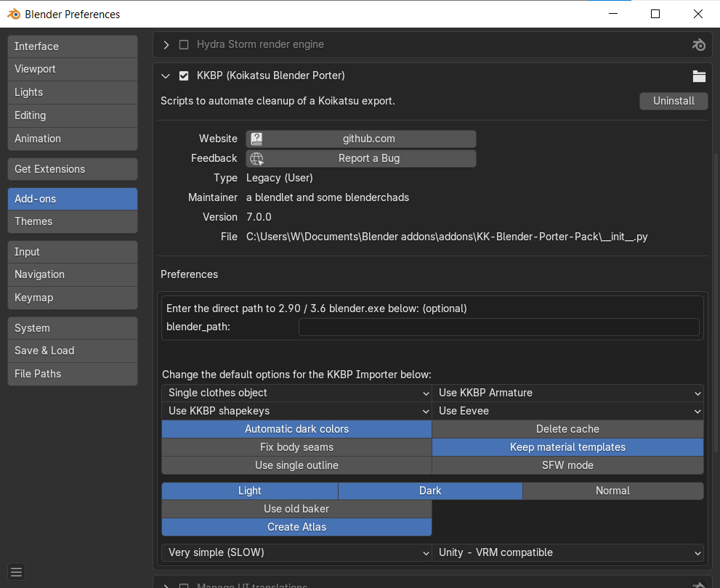Click the blender_path input field

[498, 327]
